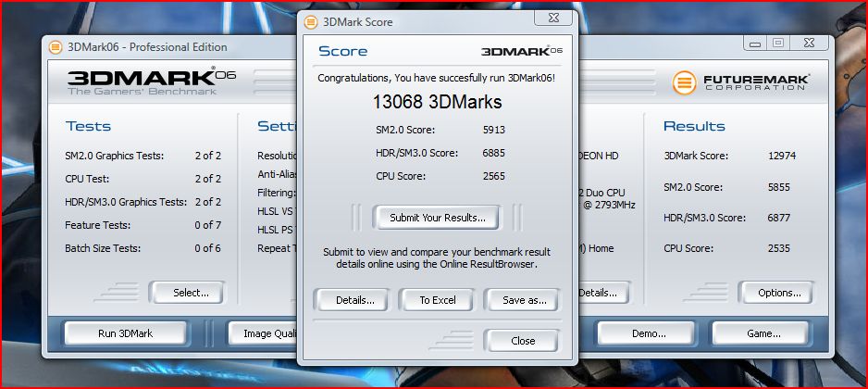Export the score with To Excel
The width and height of the screenshot is (868, 389).
tap(438, 300)
